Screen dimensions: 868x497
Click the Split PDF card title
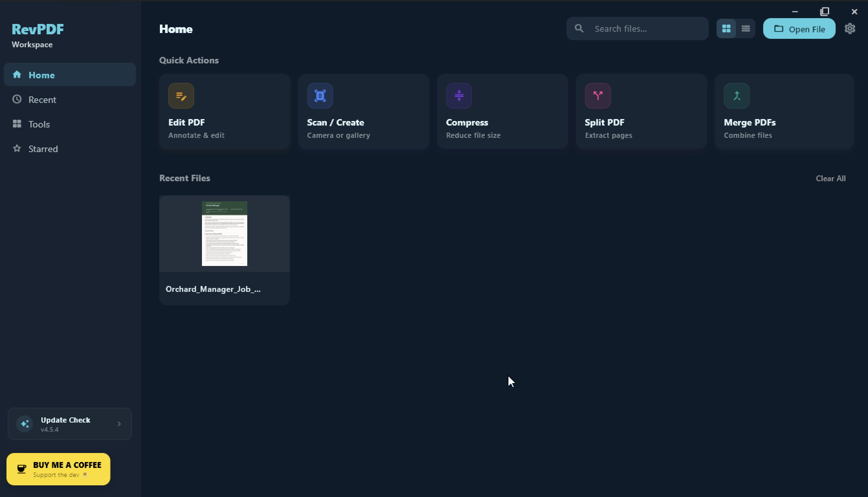pyautogui.click(x=605, y=122)
